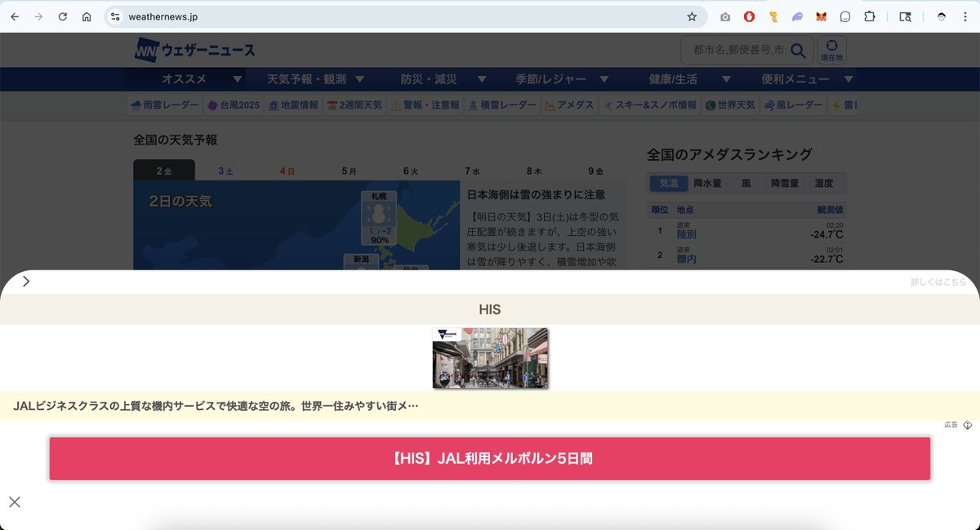Click the search magnifier icon

pyautogui.click(x=799, y=51)
